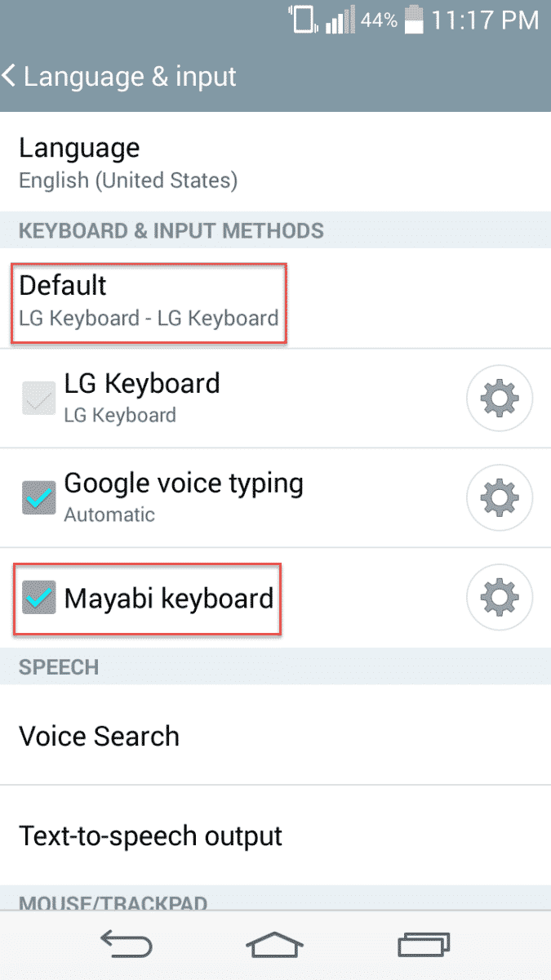Tap the vibrate mode status icon
Image resolution: width=551 pixels, height=980 pixels.
point(301,20)
